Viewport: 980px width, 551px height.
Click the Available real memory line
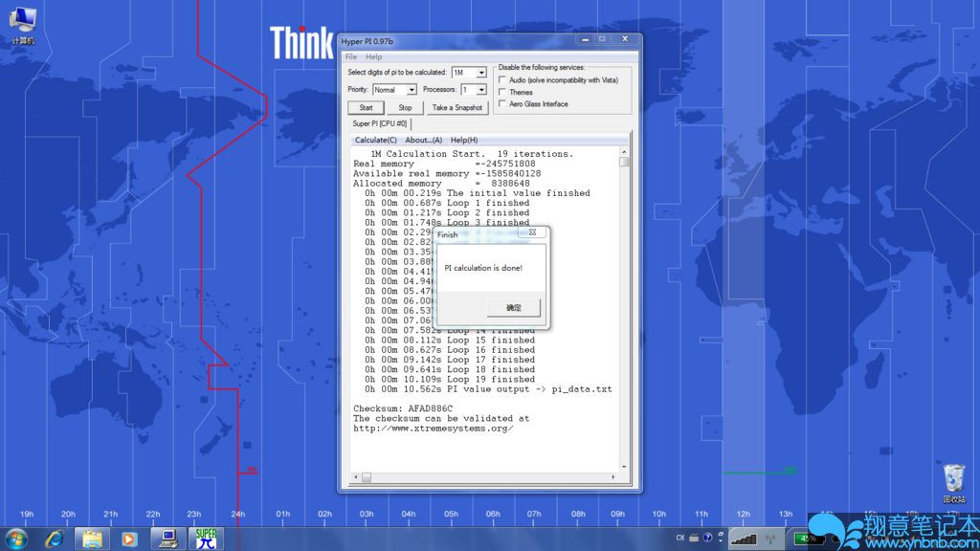click(447, 174)
